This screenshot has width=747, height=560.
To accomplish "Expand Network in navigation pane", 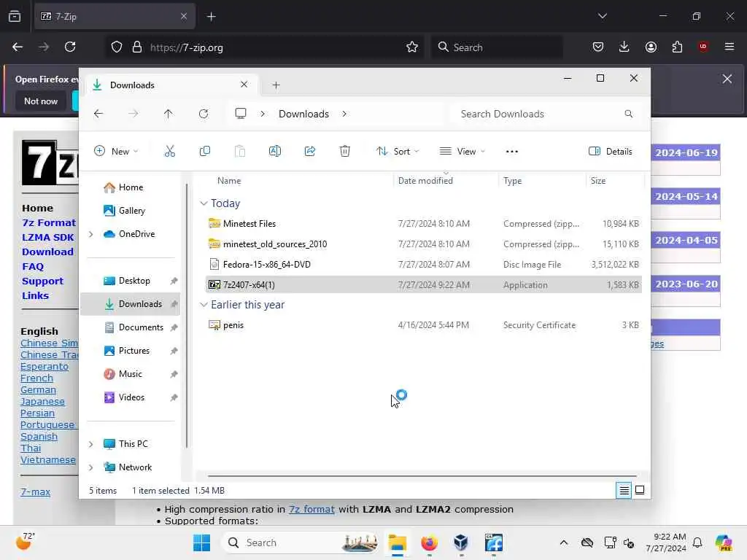I will coord(91,467).
